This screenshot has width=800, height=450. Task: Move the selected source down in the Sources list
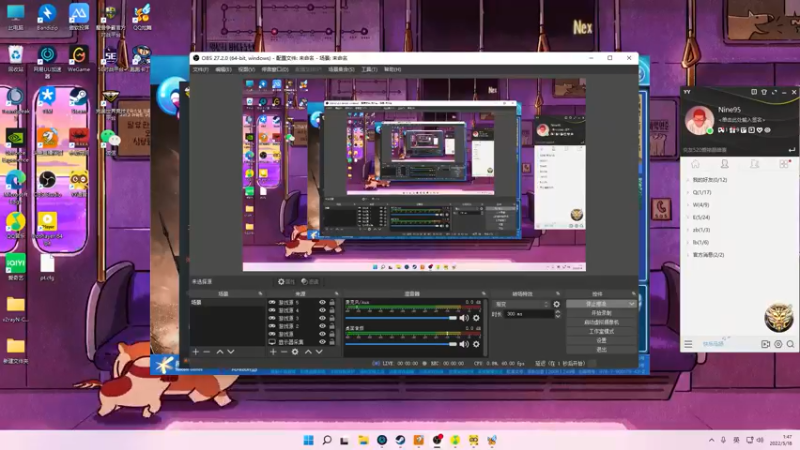[319, 352]
